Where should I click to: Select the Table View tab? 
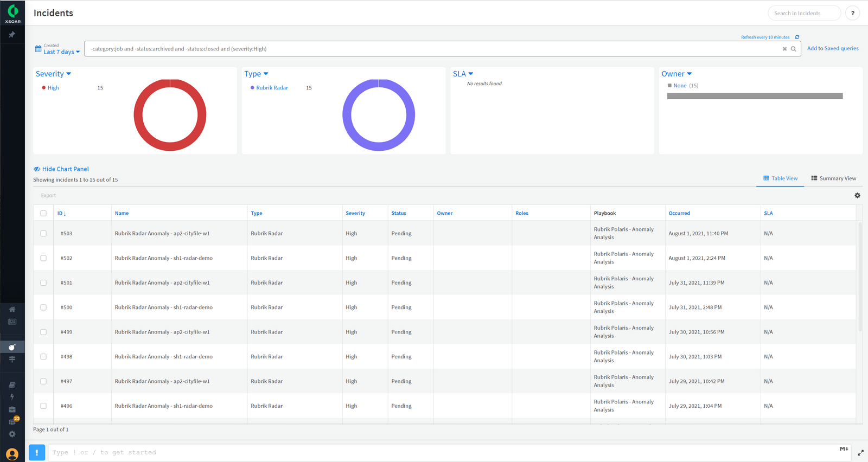pos(780,178)
